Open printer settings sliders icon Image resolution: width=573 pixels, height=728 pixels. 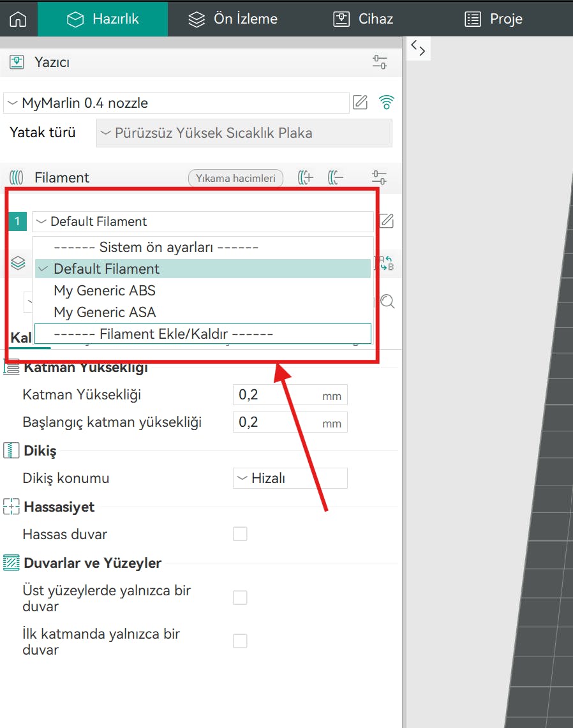coord(380,62)
